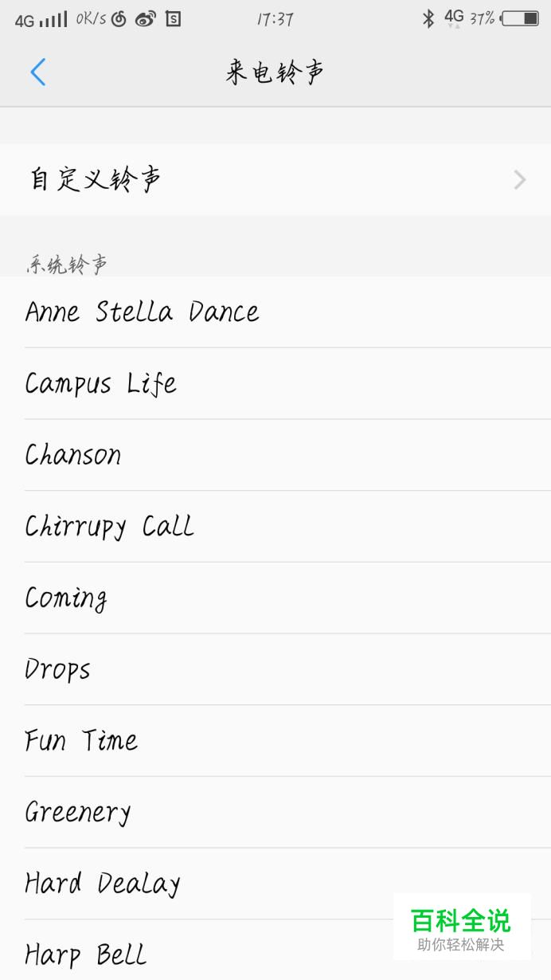The image size is (551, 980).
Task: Pick the Chanson ringtone
Action: (x=73, y=455)
